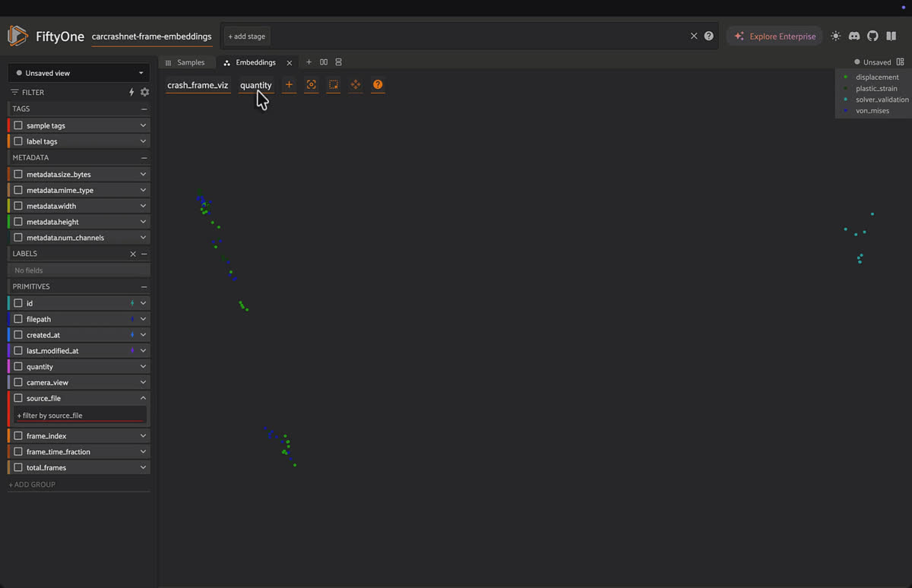
Task: Expand the sample tags row
Action: (x=143, y=125)
